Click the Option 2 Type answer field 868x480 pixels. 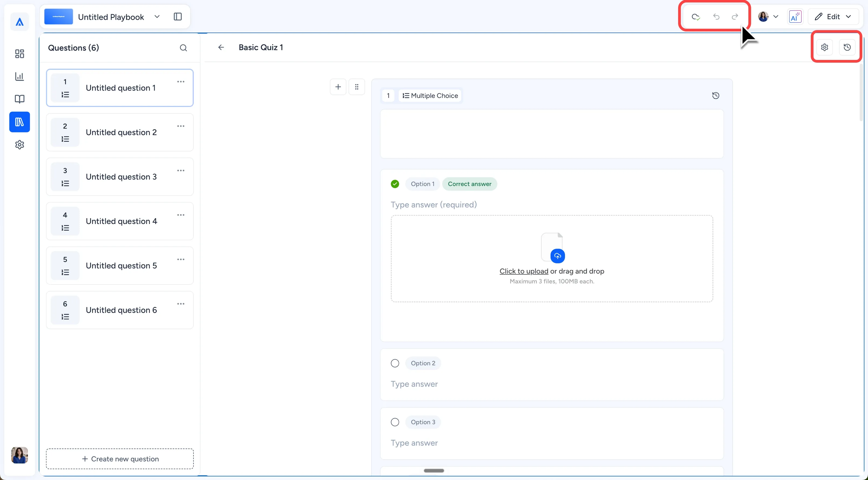tap(552, 384)
